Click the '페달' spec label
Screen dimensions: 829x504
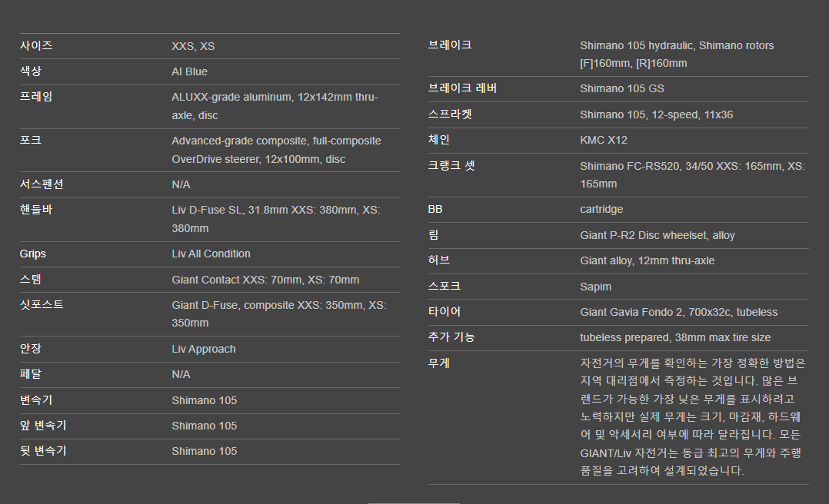click(x=31, y=374)
